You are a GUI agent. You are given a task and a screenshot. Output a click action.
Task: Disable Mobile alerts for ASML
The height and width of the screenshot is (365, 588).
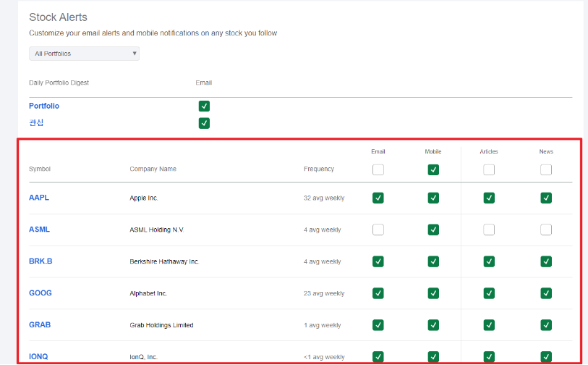click(433, 230)
